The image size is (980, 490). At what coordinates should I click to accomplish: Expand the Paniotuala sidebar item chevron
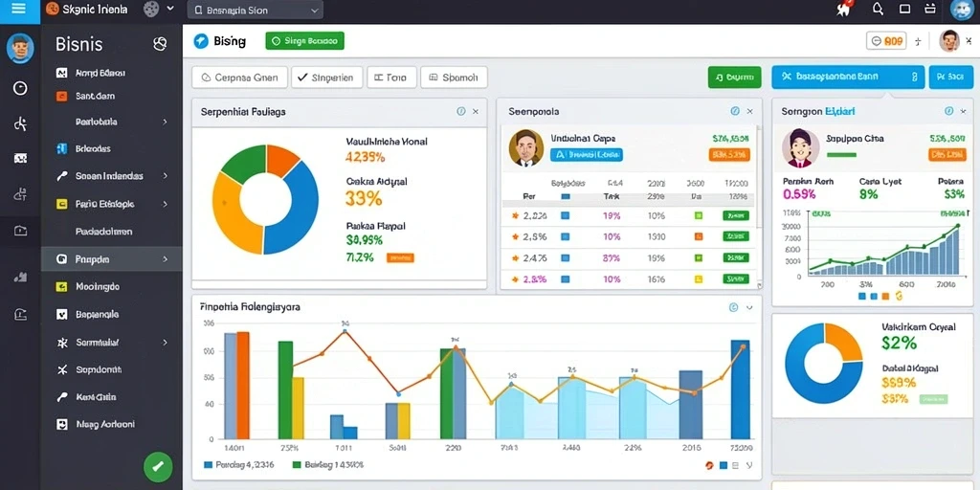point(165,122)
